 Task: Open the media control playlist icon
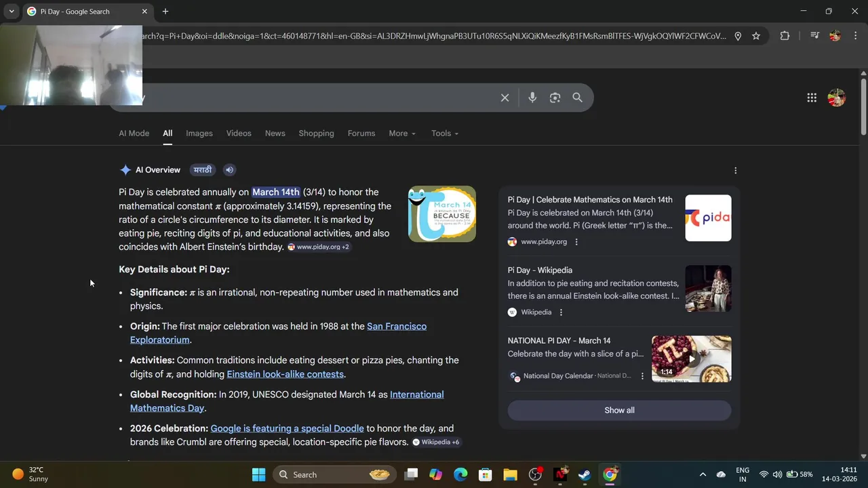pos(815,36)
